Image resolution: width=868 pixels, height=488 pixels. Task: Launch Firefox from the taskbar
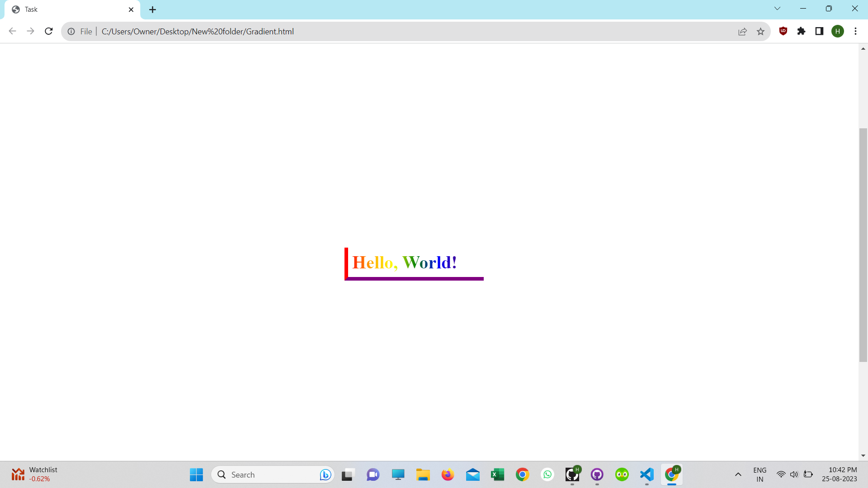pos(448,474)
